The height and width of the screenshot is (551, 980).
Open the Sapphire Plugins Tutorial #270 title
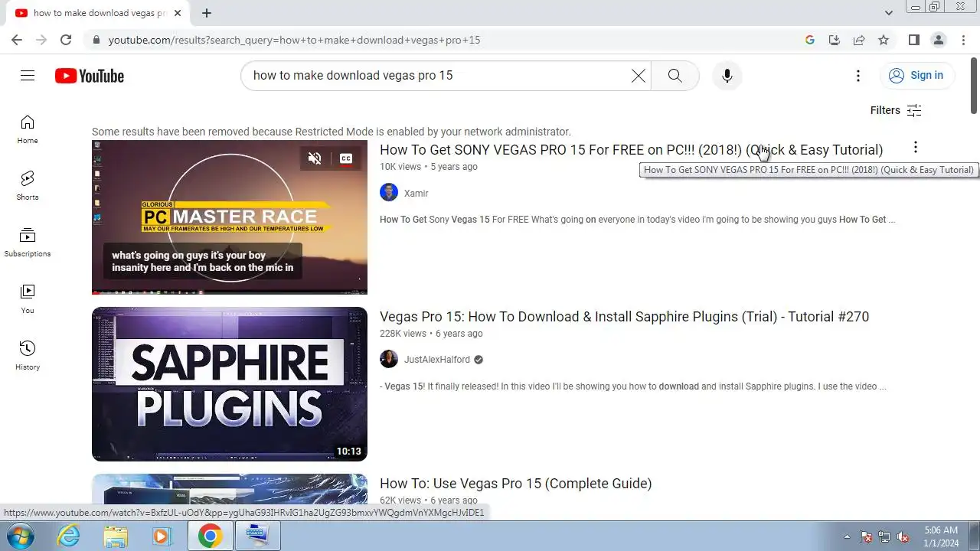coord(624,316)
